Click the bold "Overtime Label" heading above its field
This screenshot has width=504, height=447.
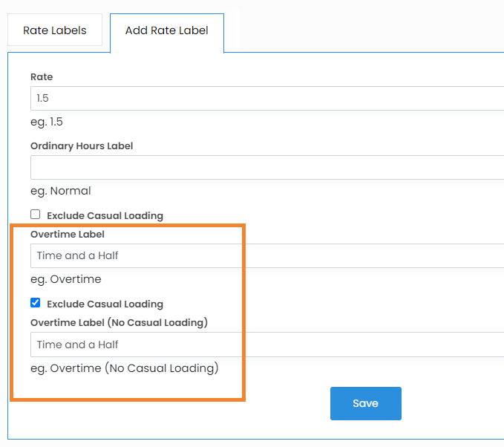click(x=68, y=234)
